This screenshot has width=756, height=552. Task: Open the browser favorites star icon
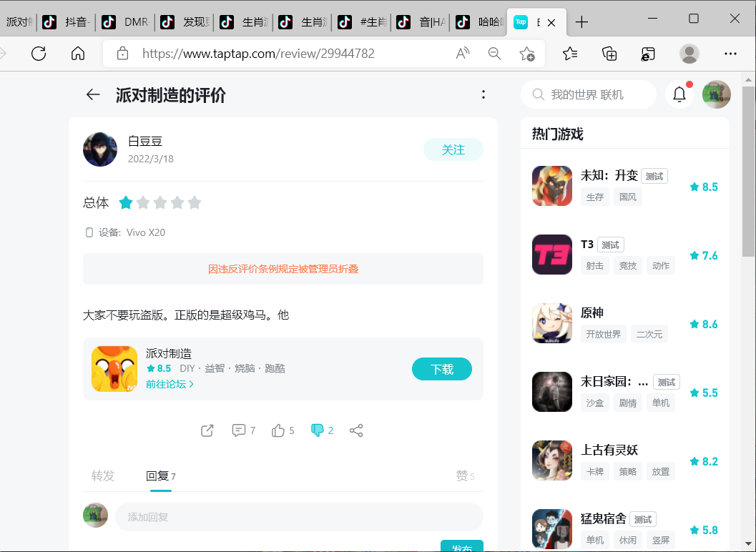[x=570, y=54]
